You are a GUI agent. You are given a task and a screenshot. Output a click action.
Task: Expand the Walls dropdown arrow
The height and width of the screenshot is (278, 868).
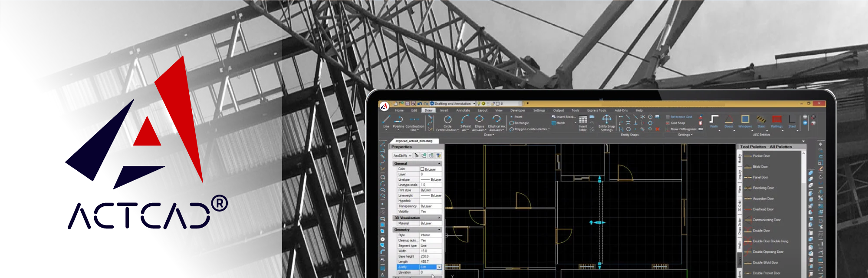pyautogui.click(x=719, y=130)
